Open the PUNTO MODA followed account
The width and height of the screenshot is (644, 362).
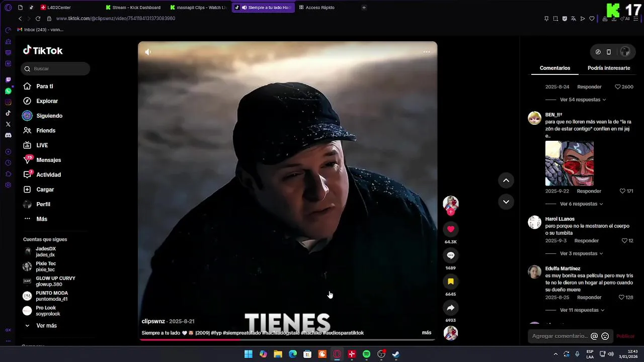[46, 296]
